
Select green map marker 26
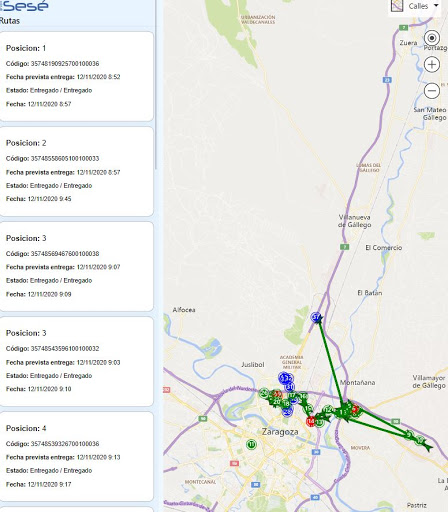click(x=264, y=393)
